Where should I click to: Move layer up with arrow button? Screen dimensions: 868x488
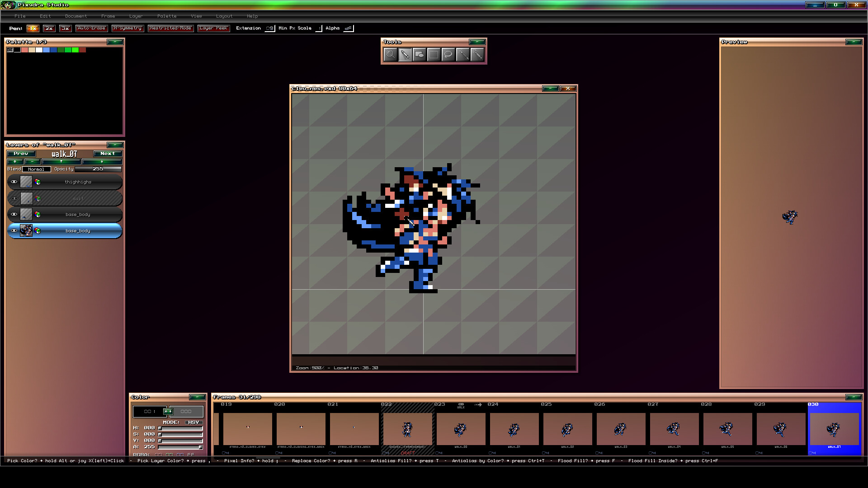tap(61, 161)
